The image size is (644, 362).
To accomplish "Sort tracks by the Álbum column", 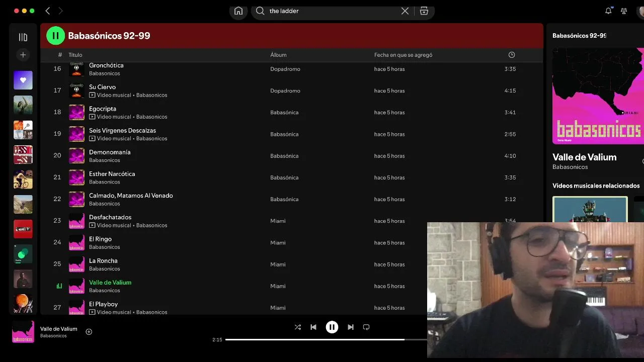I will (278, 55).
